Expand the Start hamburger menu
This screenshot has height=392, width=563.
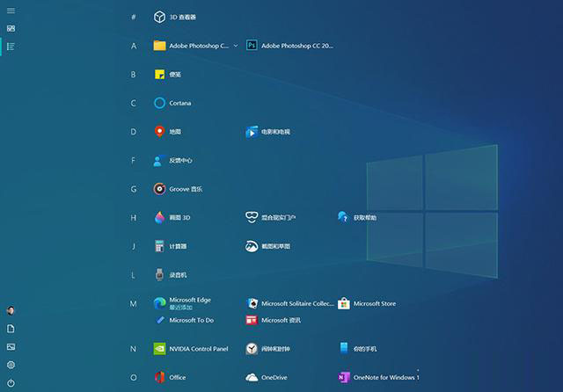click(x=11, y=11)
